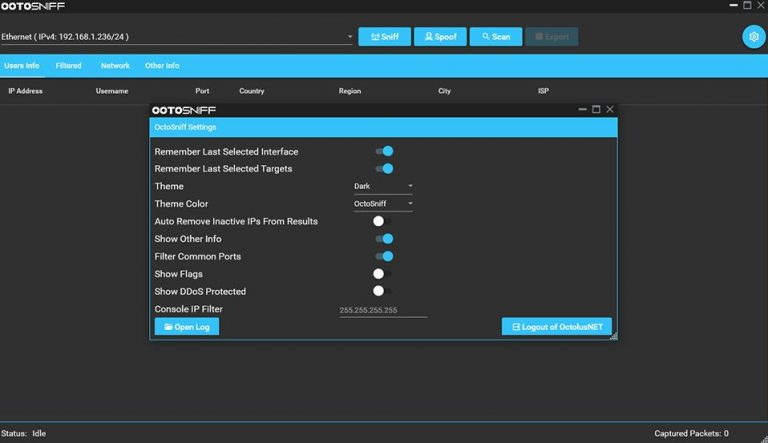Click the Sniff button
This screenshot has width=768, height=443.
(x=384, y=37)
